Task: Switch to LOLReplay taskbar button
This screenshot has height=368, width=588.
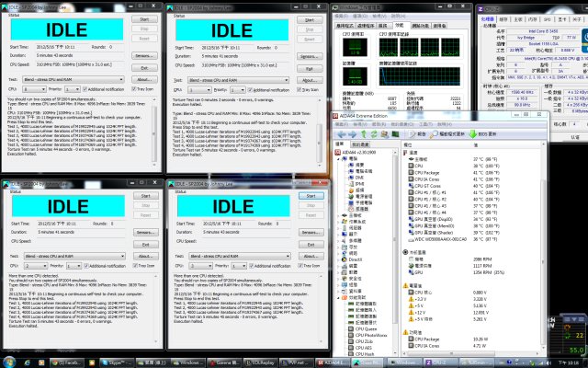Action: 260,362
